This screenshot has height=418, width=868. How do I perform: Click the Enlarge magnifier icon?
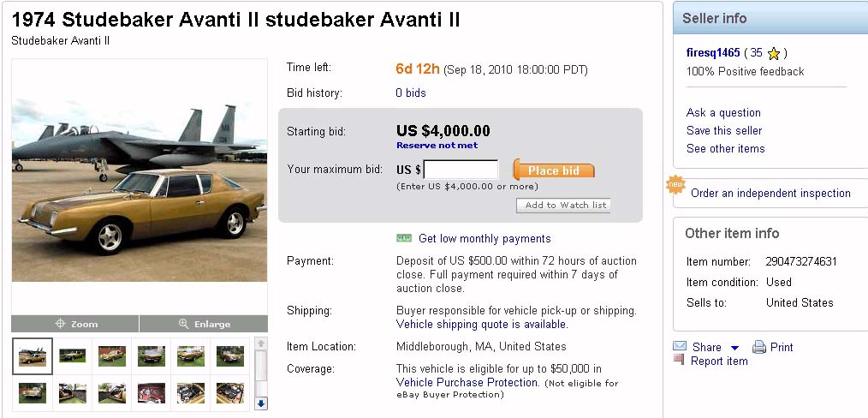coord(183,324)
